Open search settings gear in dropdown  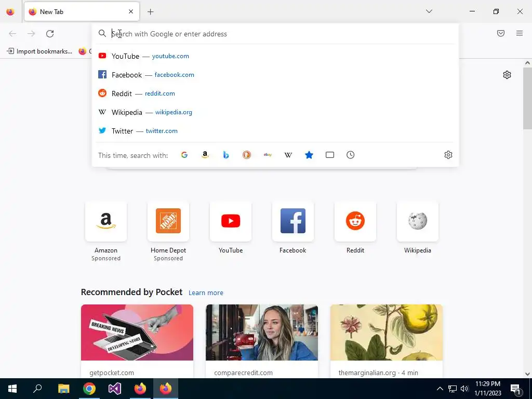pos(448,155)
